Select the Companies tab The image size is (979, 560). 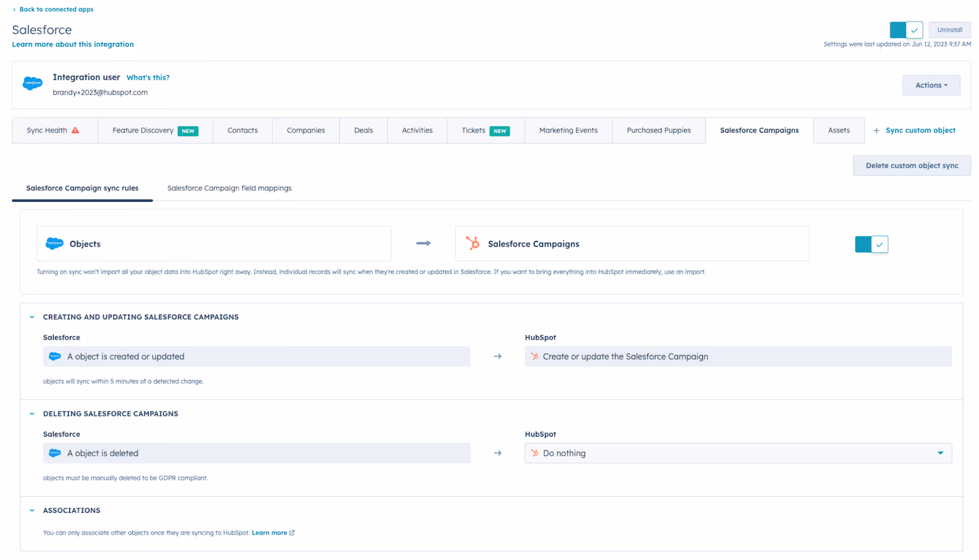click(306, 131)
